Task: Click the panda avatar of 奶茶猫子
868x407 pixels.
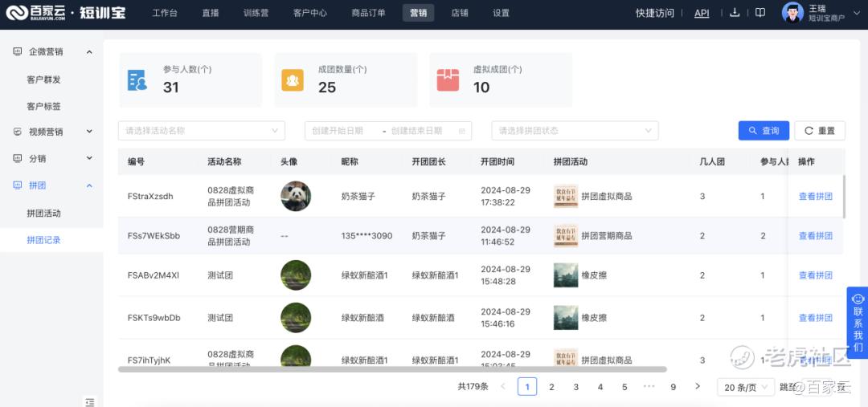Action: click(x=296, y=196)
